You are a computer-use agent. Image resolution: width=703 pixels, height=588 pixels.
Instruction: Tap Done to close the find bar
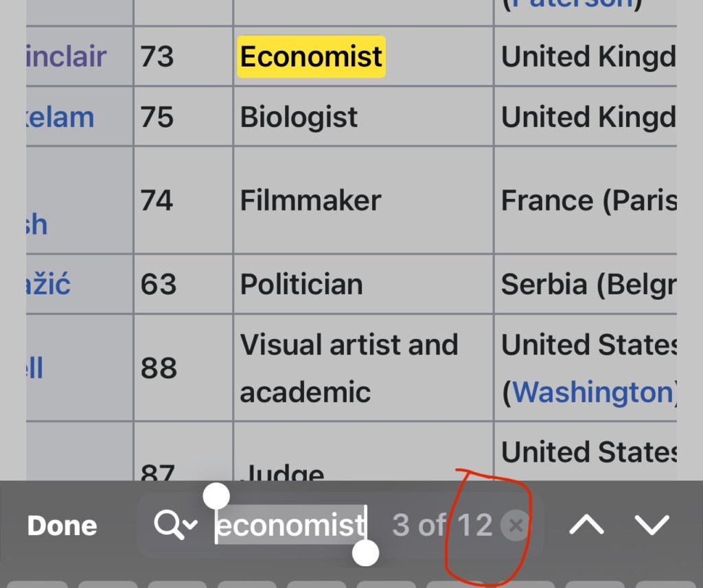[62, 526]
